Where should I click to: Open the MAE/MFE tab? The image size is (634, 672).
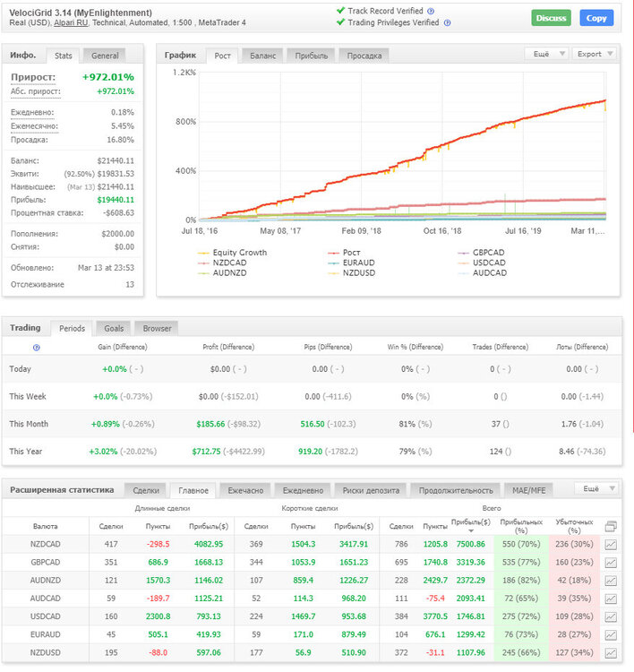click(x=528, y=491)
